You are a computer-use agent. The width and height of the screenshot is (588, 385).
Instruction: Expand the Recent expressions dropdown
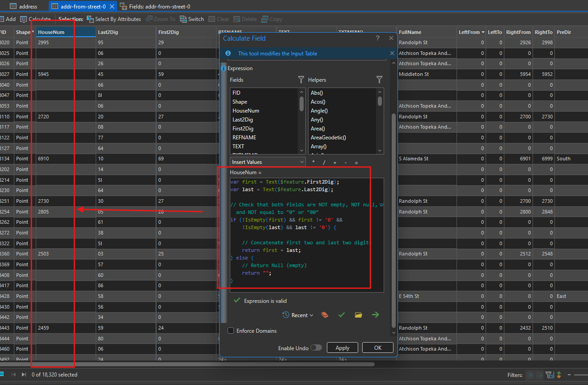click(298, 315)
